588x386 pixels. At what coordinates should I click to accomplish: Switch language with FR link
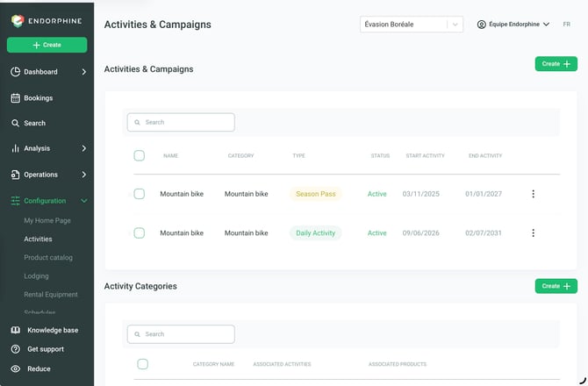tap(566, 25)
